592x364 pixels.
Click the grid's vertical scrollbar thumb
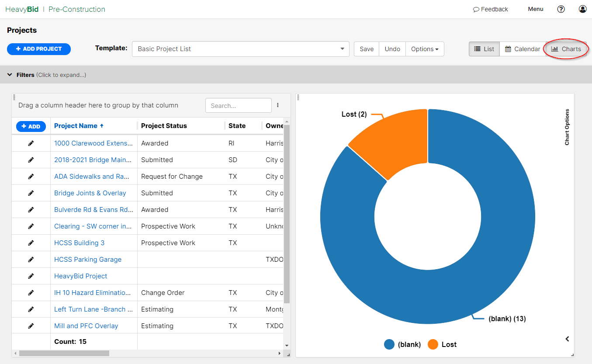[x=287, y=214]
